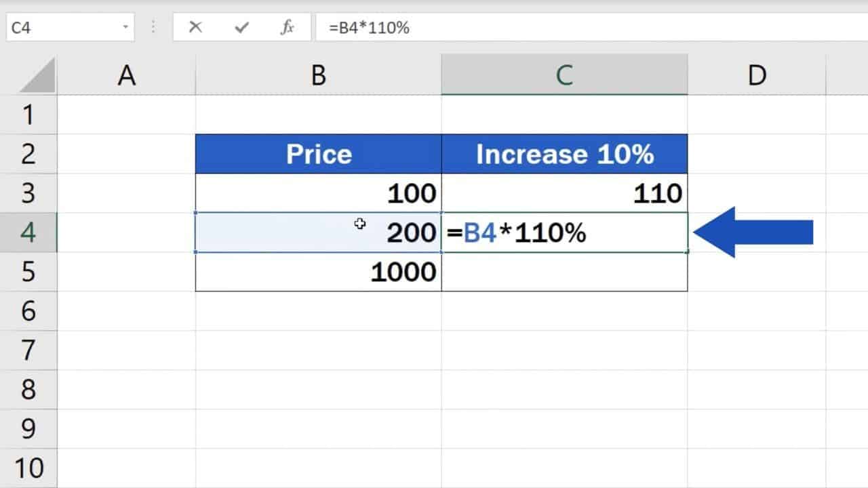Click the Name Box showing C4

click(x=61, y=28)
